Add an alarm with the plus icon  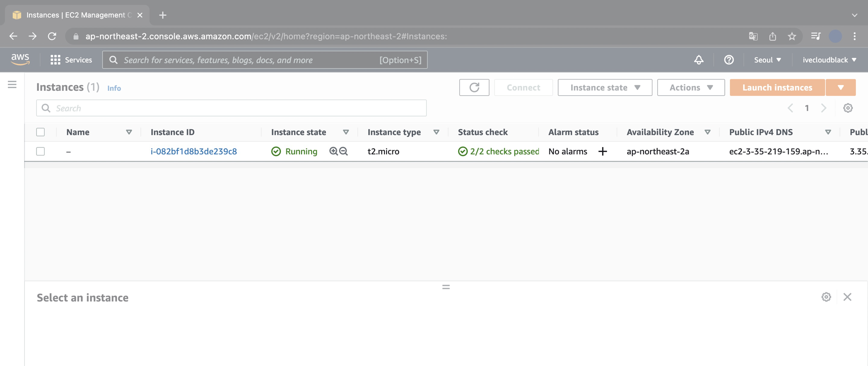tap(602, 152)
